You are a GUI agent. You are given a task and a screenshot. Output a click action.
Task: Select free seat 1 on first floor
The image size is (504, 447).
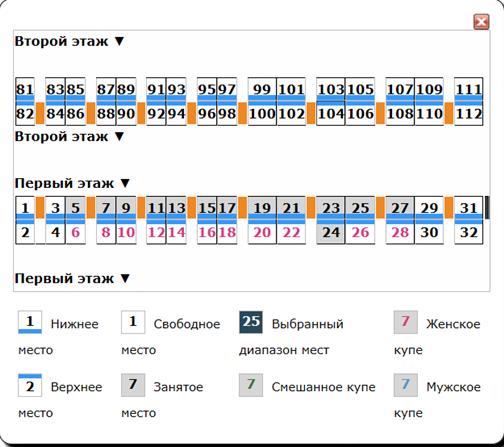25,208
